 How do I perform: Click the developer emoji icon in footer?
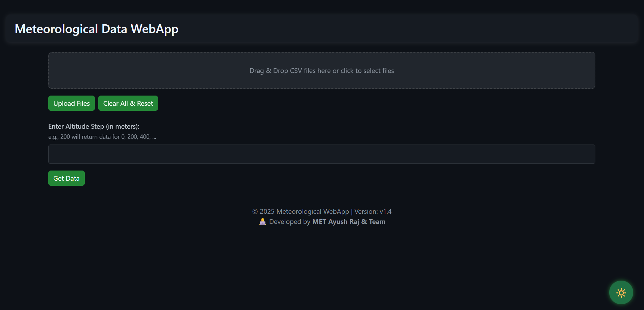coord(262,222)
